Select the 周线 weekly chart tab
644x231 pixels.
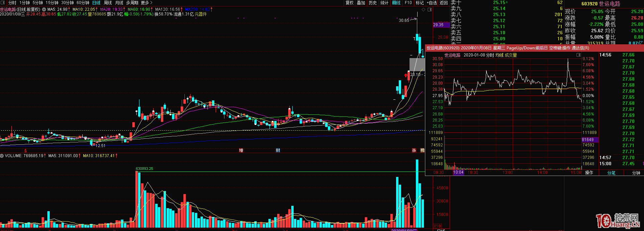[x=108, y=3]
